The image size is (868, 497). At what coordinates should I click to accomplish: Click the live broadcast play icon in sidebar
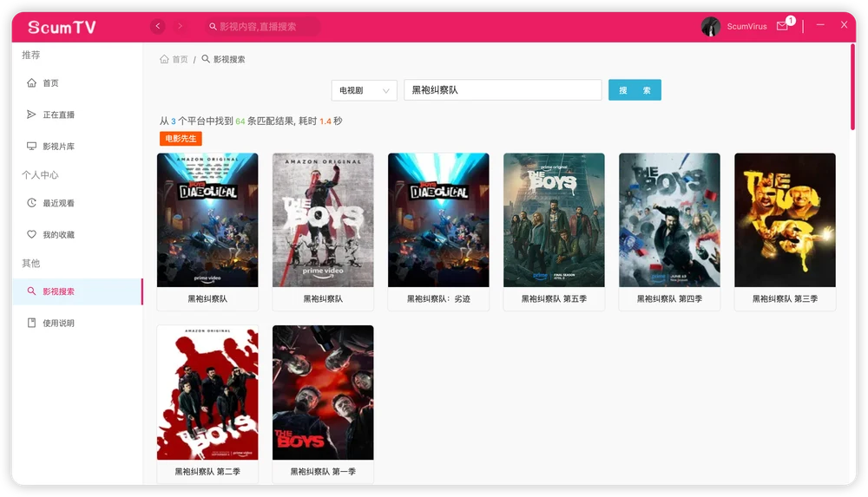click(31, 114)
